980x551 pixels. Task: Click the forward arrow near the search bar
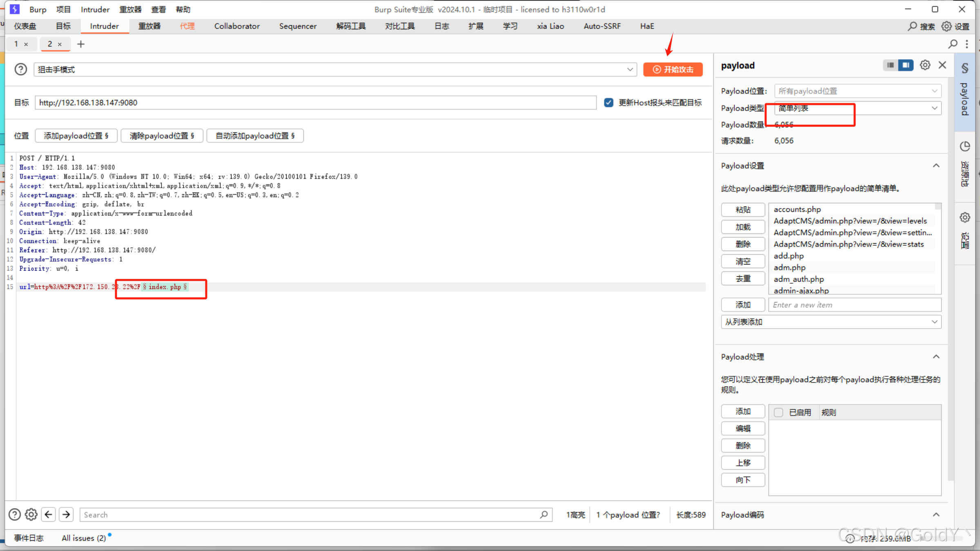(x=66, y=515)
